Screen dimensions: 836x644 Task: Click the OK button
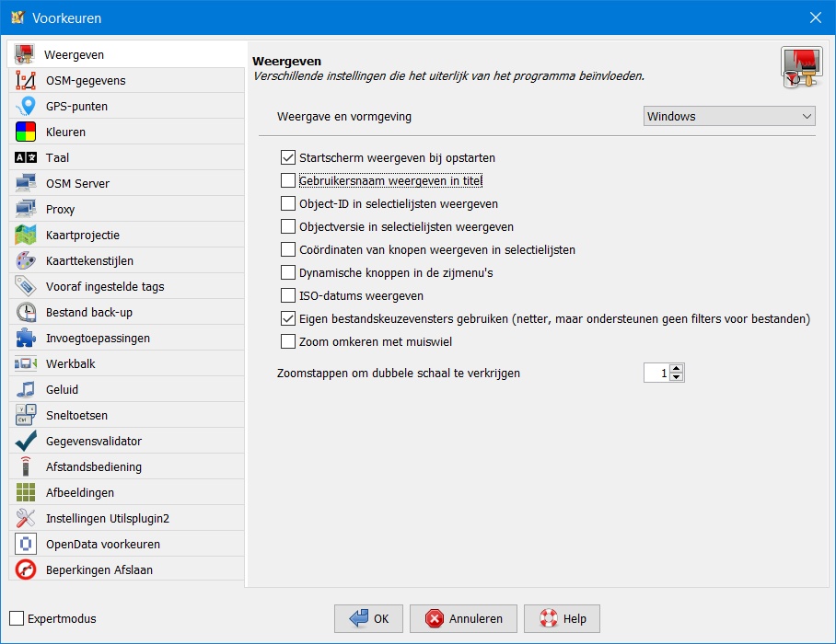point(368,619)
